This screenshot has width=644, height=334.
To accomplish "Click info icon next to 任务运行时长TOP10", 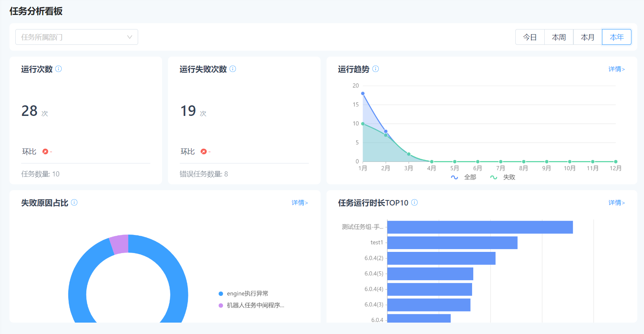I will 414,202.
